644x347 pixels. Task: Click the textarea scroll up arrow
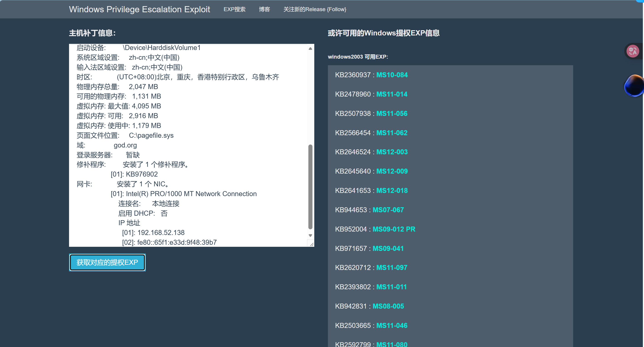click(x=310, y=49)
